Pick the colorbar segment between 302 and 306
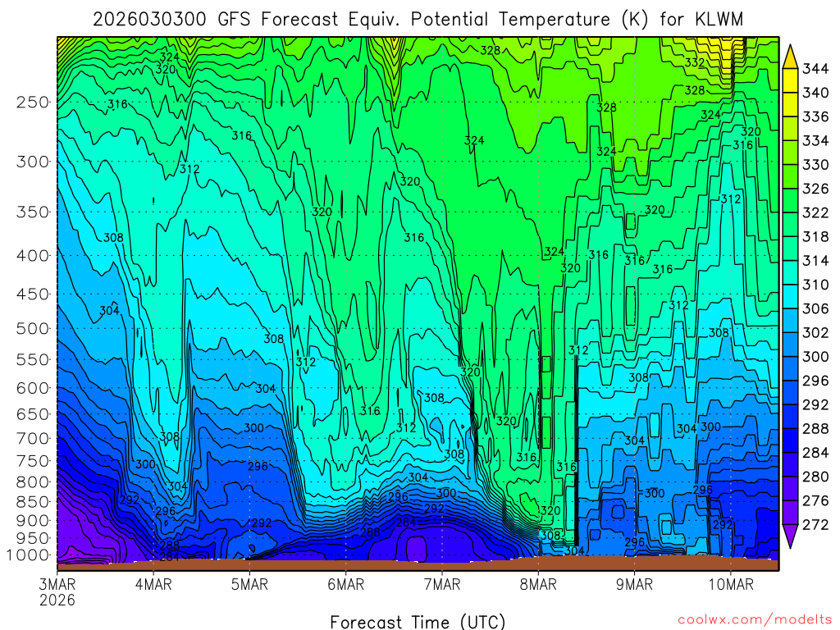Image resolution: width=840 pixels, height=630 pixels. coord(790,321)
